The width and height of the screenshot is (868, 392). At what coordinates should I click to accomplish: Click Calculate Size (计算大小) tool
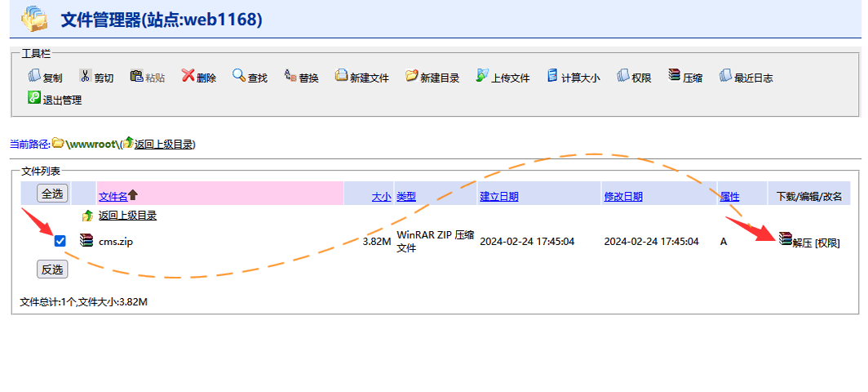pyautogui.click(x=552, y=76)
